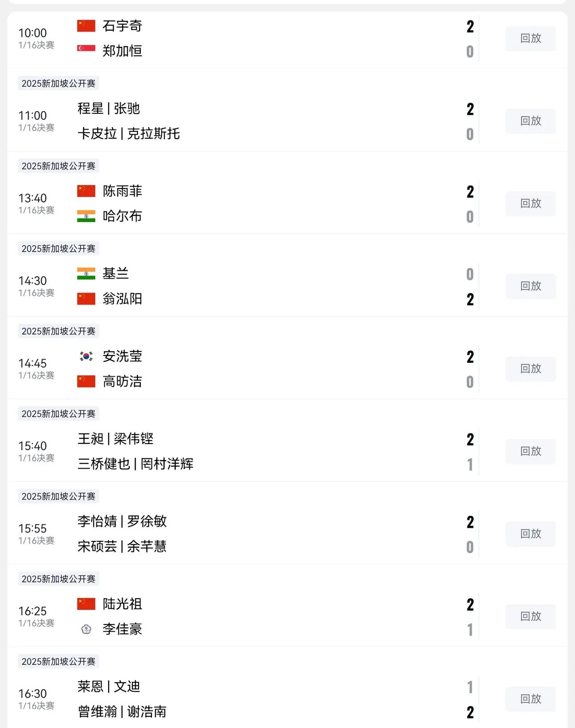The image size is (575, 728).
Task: Watch replay of 陈雨菲 vs 哈尔布
Action: pyautogui.click(x=531, y=204)
